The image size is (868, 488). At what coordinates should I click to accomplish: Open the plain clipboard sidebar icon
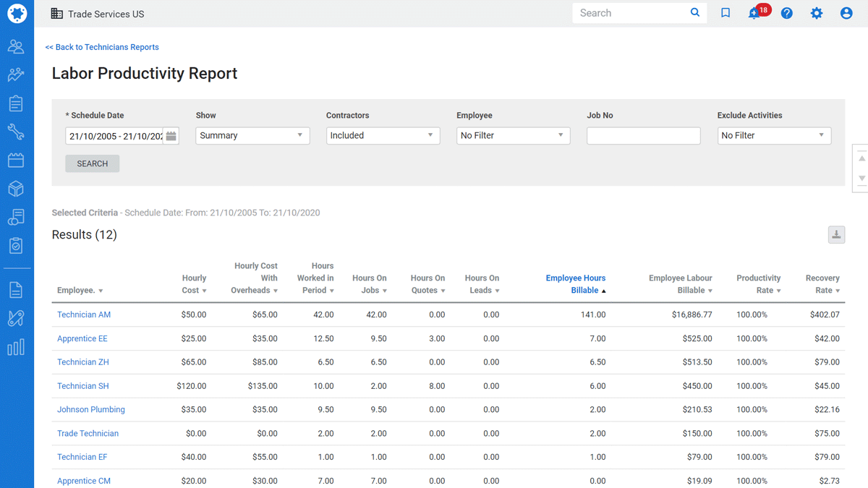16,103
